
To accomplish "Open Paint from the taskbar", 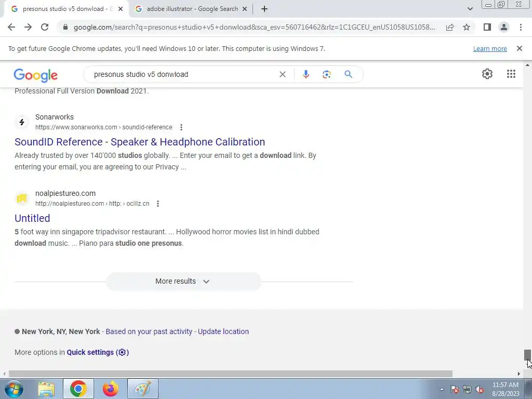I will click(x=143, y=389).
